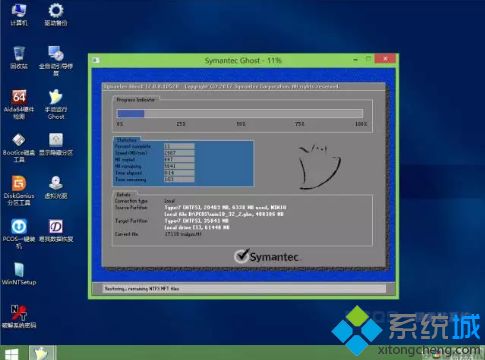The height and width of the screenshot is (360, 485).
Task: Open the virtual CD drive icon
Action: click(x=56, y=187)
